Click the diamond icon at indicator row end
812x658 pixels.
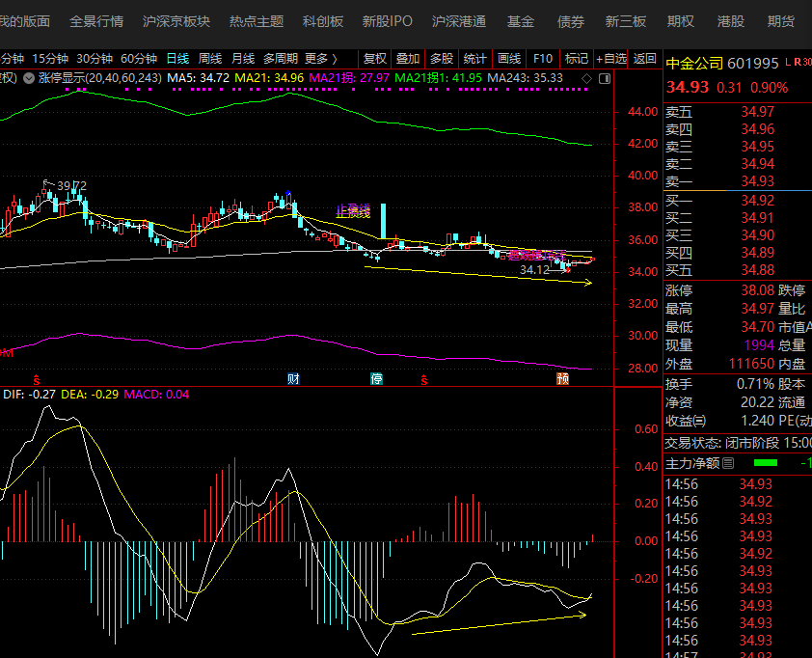tap(587, 77)
